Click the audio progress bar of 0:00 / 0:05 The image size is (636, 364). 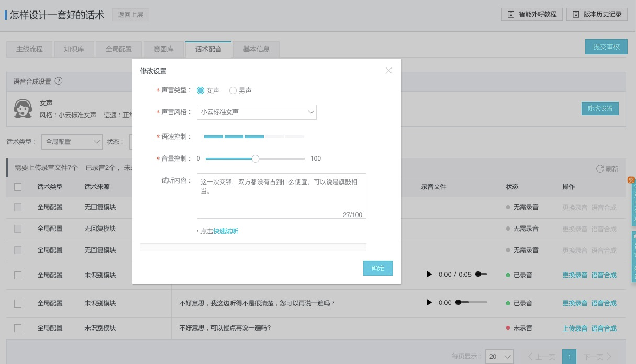(481, 274)
